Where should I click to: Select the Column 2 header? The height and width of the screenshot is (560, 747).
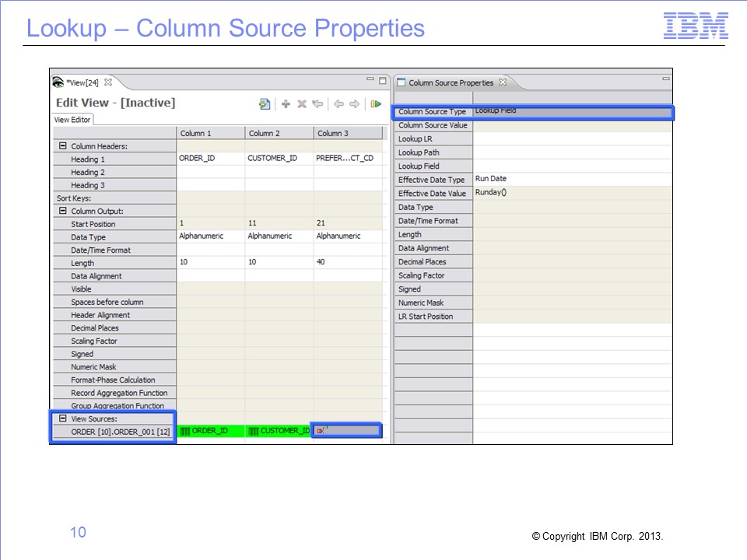point(279,133)
